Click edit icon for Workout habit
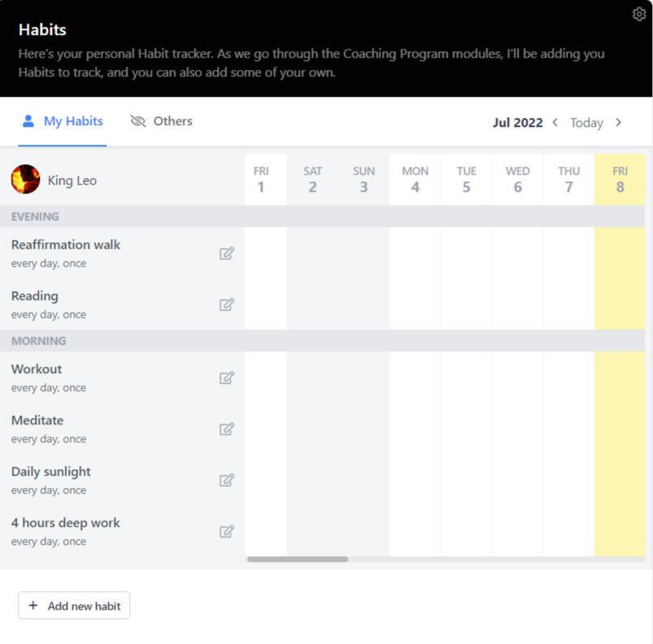 pyautogui.click(x=227, y=378)
